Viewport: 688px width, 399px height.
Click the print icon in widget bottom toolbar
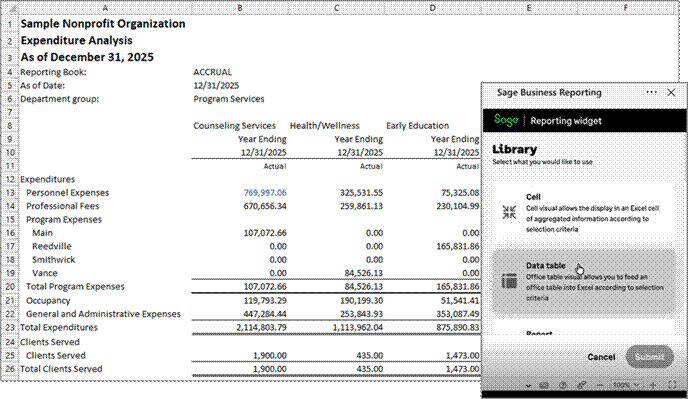pos(544,385)
